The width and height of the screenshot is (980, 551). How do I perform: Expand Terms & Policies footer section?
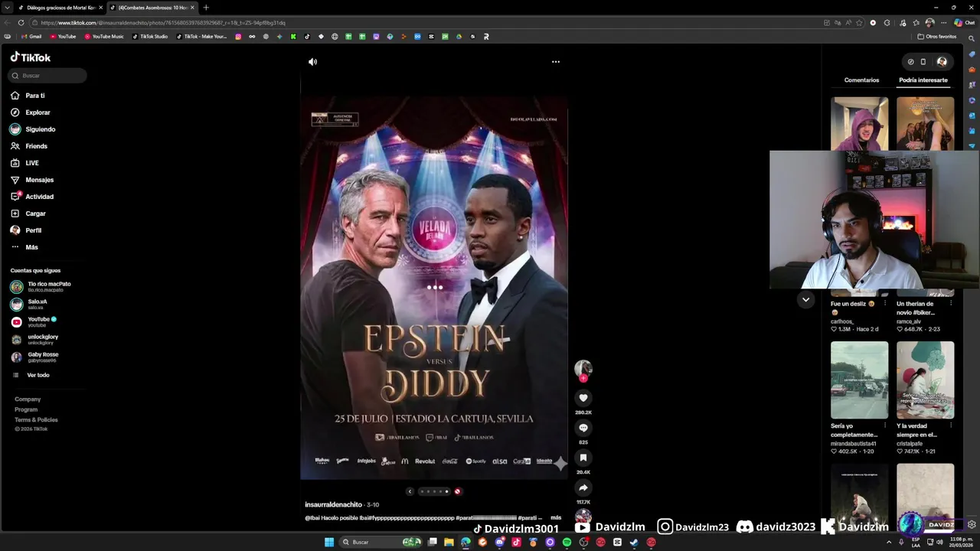click(36, 419)
